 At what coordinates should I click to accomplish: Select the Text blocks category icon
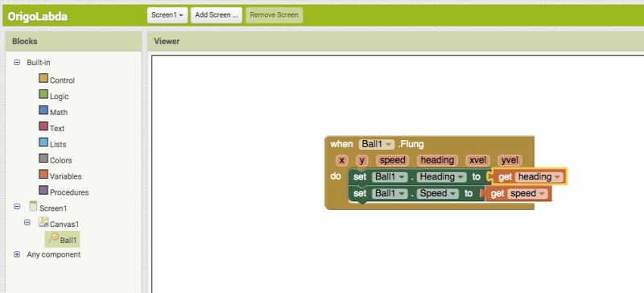[43, 126]
